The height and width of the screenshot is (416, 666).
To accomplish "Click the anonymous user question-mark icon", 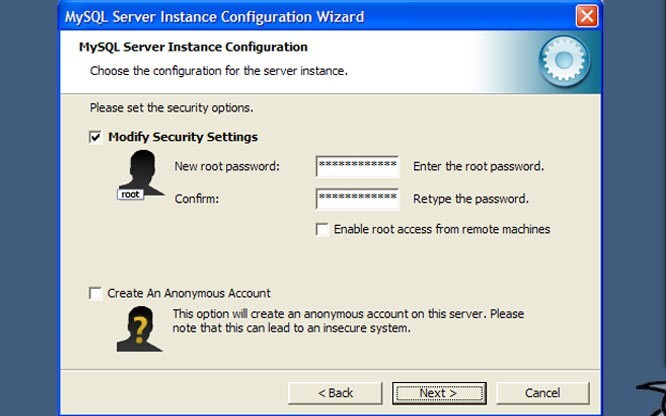I will click(x=139, y=329).
